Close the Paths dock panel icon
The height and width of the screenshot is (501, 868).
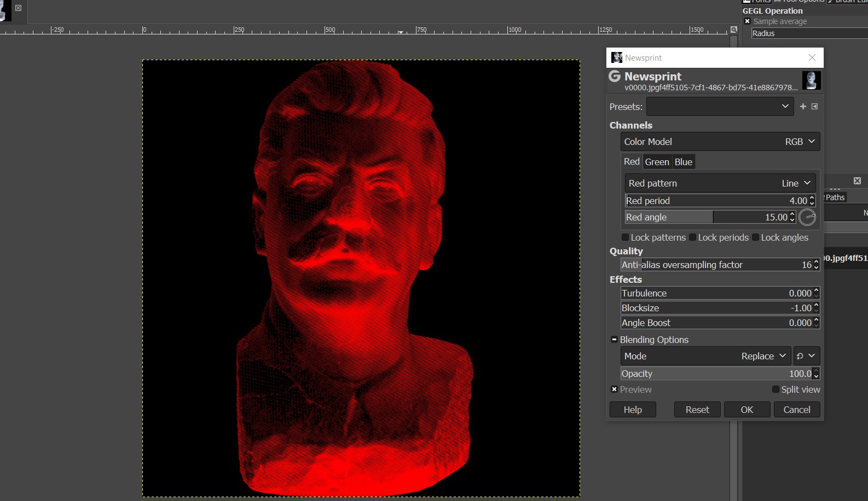coord(857,181)
